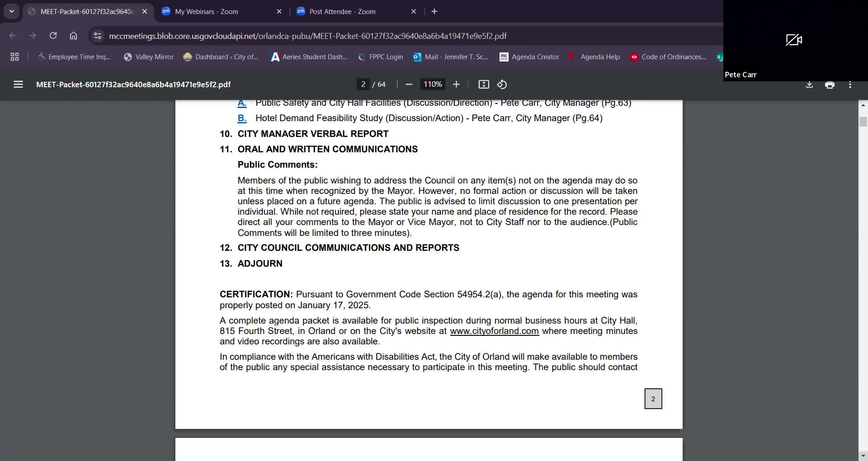The height and width of the screenshot is (461, 868).
Task: Click the scrollbar up arrow
Action: coord(863,105)
